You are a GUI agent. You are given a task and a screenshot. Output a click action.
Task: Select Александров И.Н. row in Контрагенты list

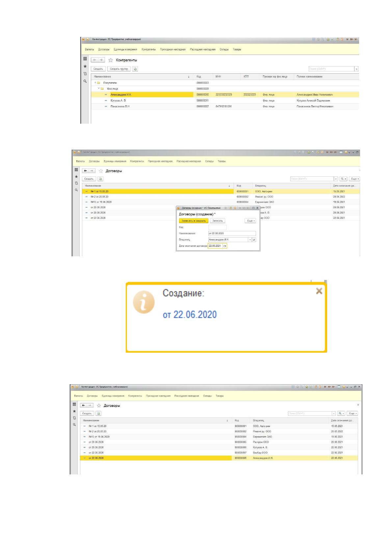[x=225, y=95]
